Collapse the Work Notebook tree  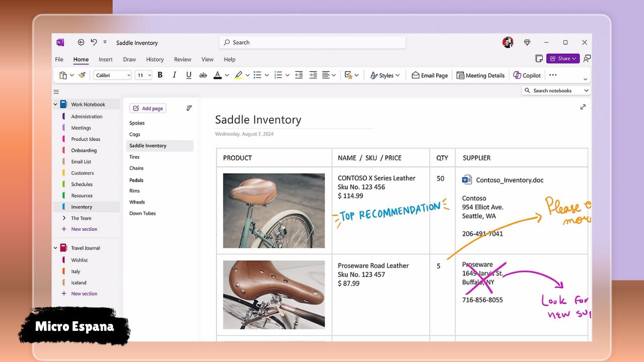[55, 105]
